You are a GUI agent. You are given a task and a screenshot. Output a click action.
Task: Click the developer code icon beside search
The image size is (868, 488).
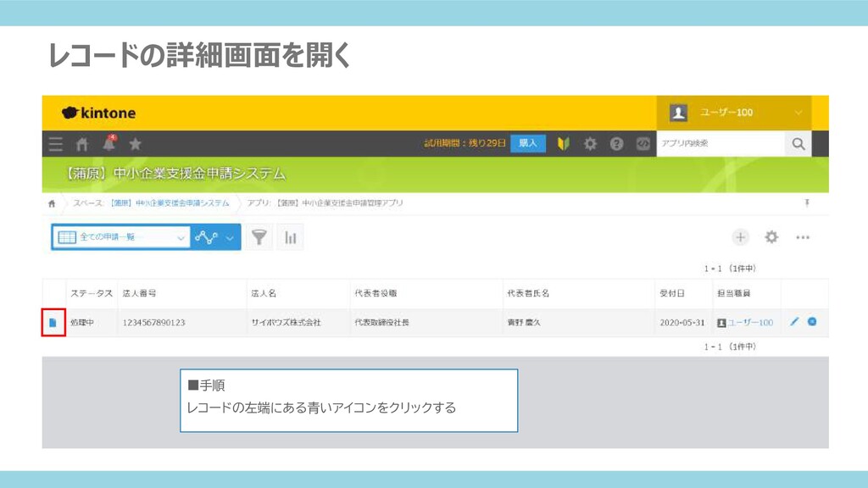click(643, 144)
